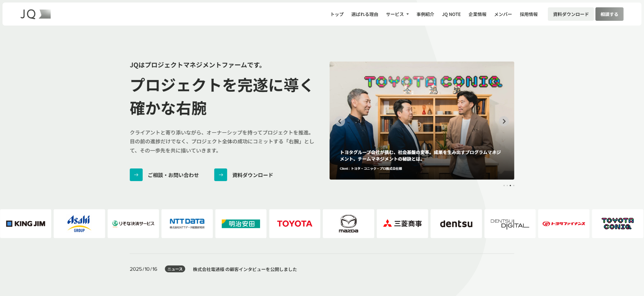
Task: Click the 明治安田 logo
Action: click(241, 224)
